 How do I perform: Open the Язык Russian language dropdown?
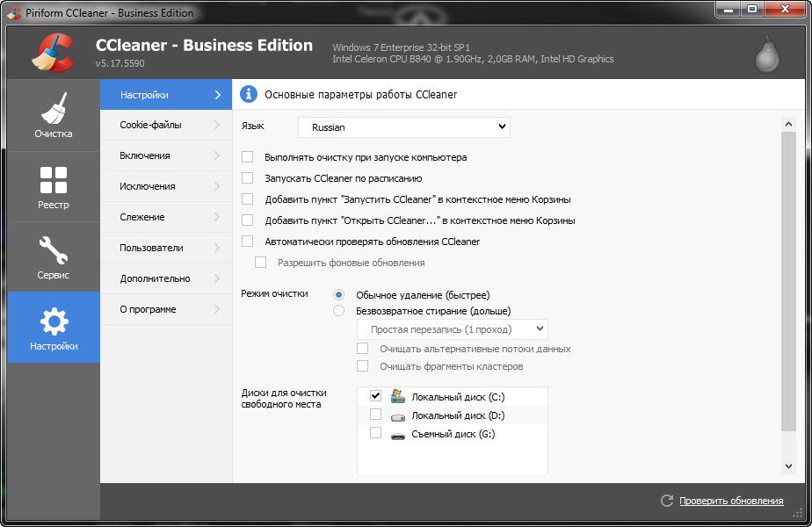click(403, 127)
